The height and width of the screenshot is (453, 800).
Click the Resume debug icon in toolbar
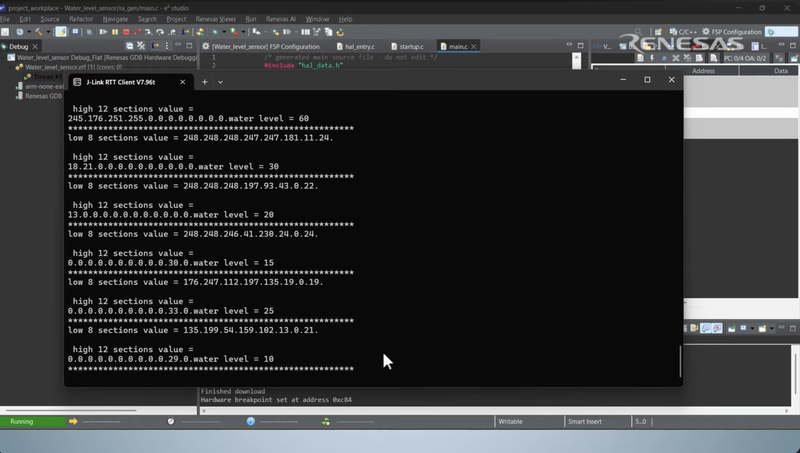[x=103, y=32]
